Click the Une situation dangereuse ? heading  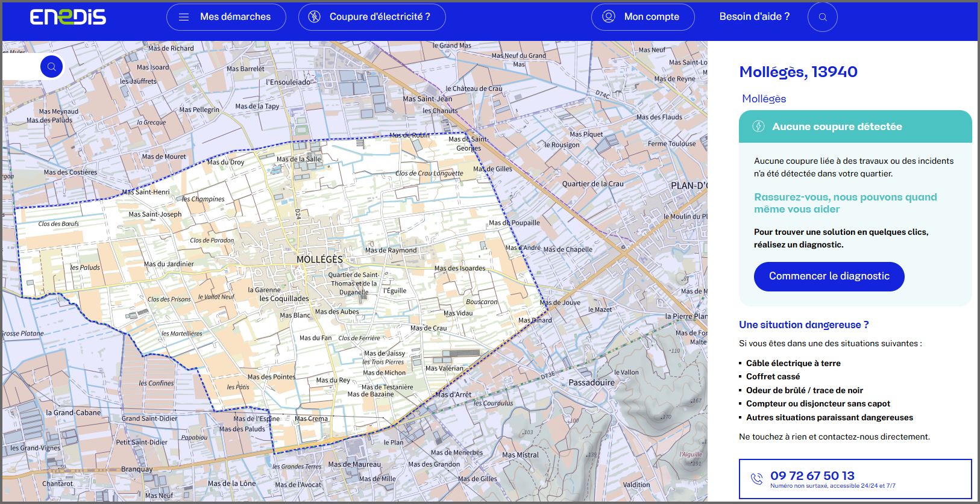tap(803, 325)
